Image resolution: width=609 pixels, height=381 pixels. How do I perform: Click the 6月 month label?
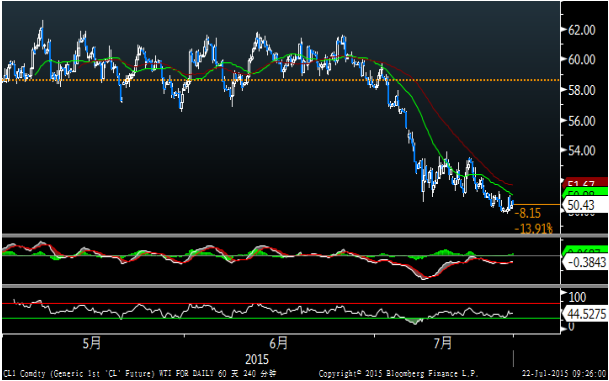click(278, 343)
